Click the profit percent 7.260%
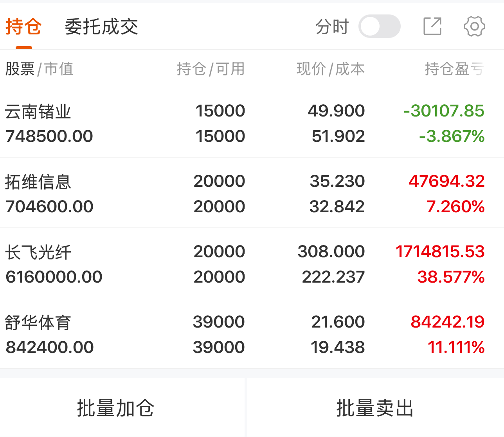The height and width of the screenshot is (437, 504). tap(455, 207)
